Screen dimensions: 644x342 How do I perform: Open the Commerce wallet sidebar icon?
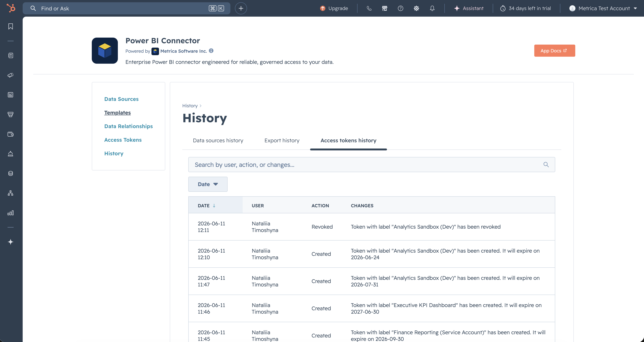(11, 134)
